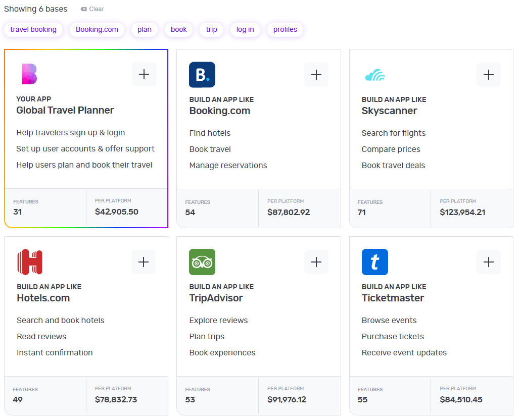The height and width of the screenshot is (420, 520).
Task: Click the $84,510.45 Ticketmaster price
Action: coord(461,400)
